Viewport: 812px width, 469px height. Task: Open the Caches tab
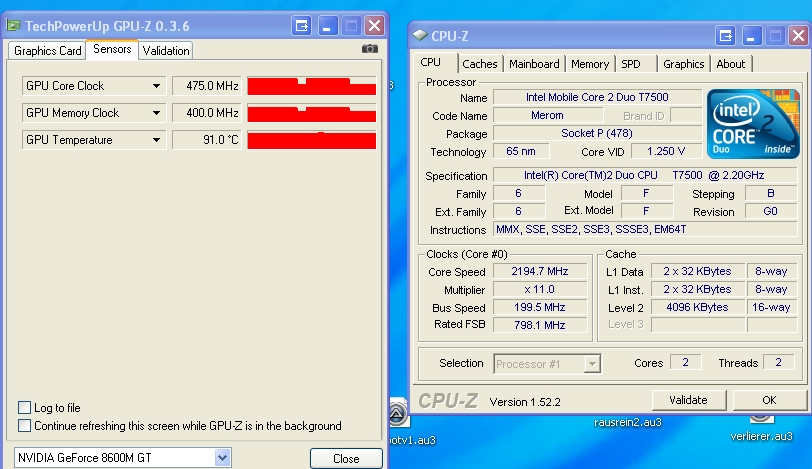point(480,64)
